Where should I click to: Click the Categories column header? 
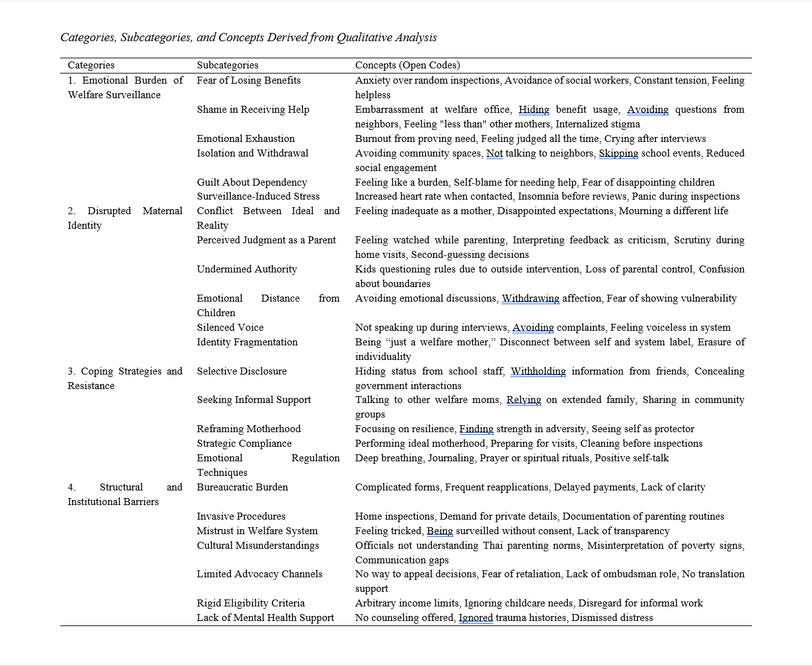[91, 65]
